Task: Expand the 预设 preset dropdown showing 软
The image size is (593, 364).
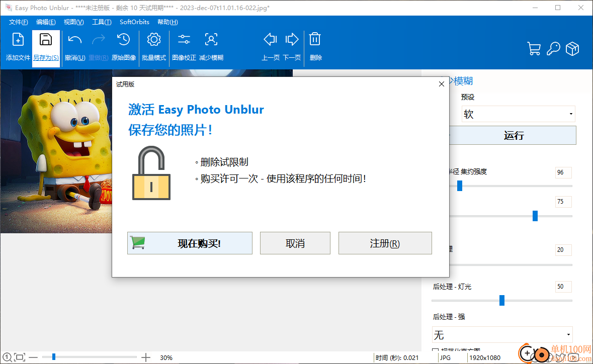Action: tap(519, 114)
